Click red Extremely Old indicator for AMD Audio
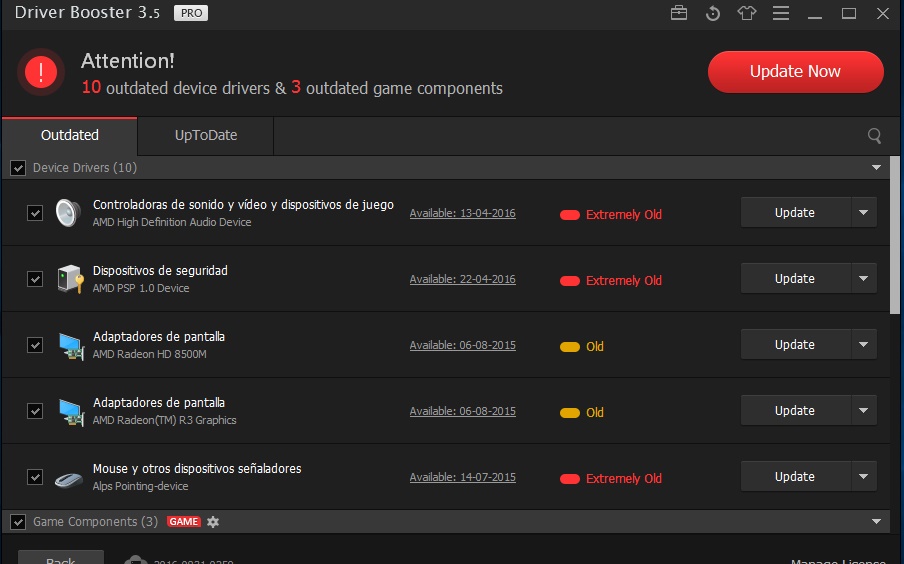Image resolution: width=904 pixels, height=564 pixels. 570,215
